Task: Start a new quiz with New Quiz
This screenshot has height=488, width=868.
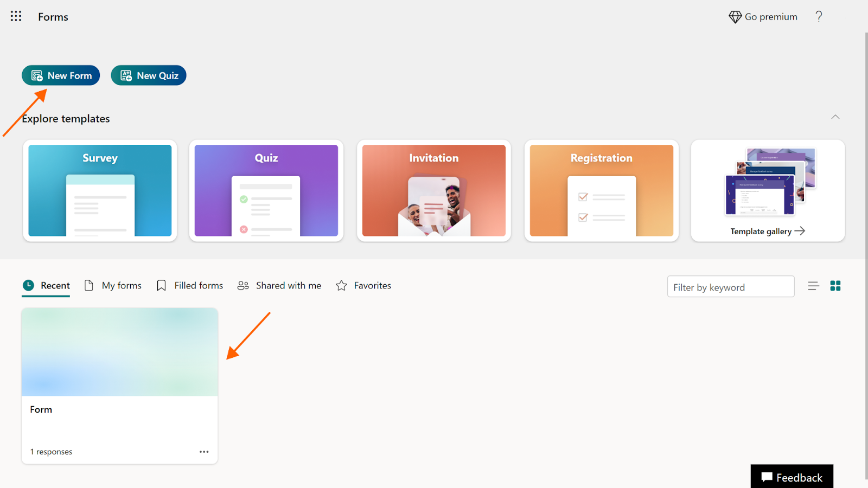Action: pyautogui.click(x=149, y=75)
